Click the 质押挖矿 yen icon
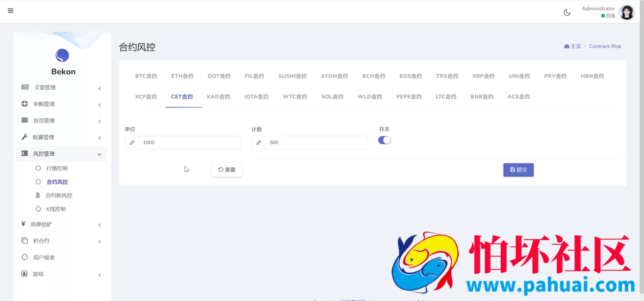 coord(23,224)
